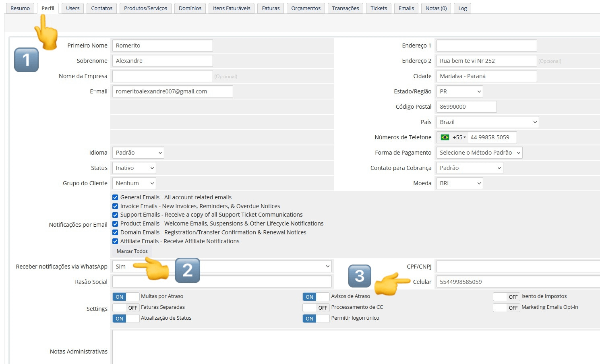
Task: Open the Status dropdown
Action: coord(134,168)
